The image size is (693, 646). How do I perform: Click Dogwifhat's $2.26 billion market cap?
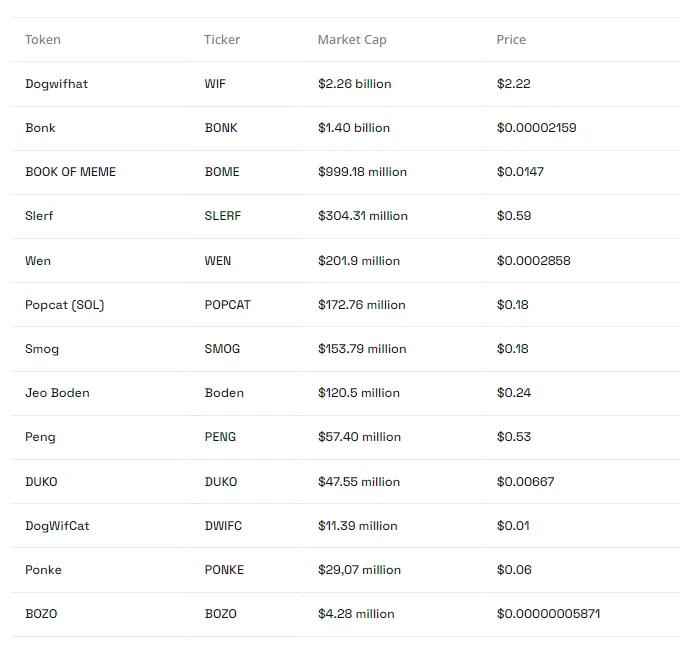coord(354,84)
